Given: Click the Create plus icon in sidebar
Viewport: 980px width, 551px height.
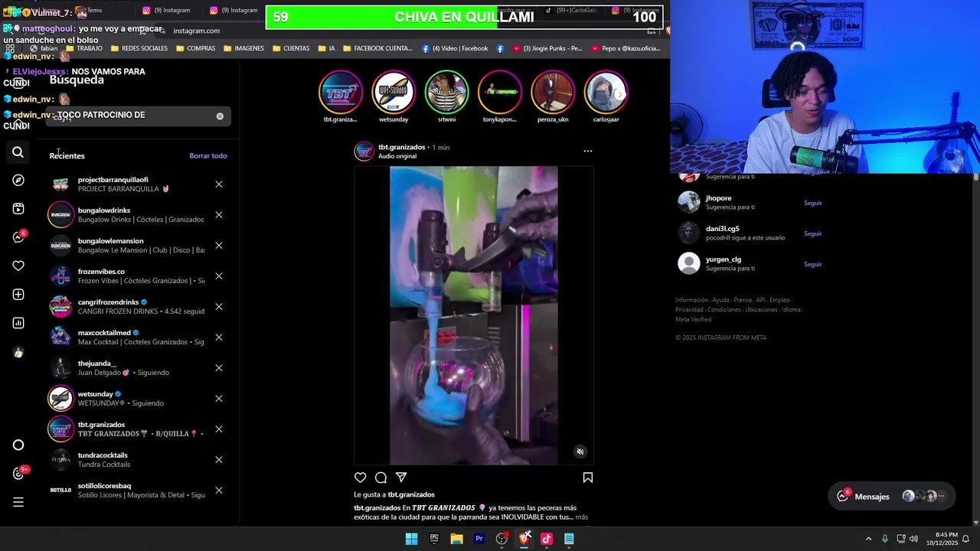Looking at the screenshot, I should click(x=18, y=295).
